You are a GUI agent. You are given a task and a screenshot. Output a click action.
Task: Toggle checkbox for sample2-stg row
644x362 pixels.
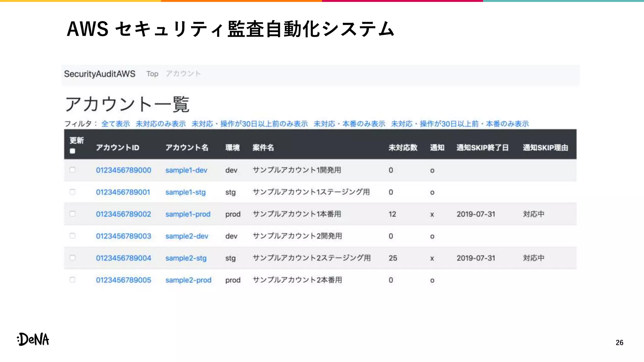[x=72, y=258]
